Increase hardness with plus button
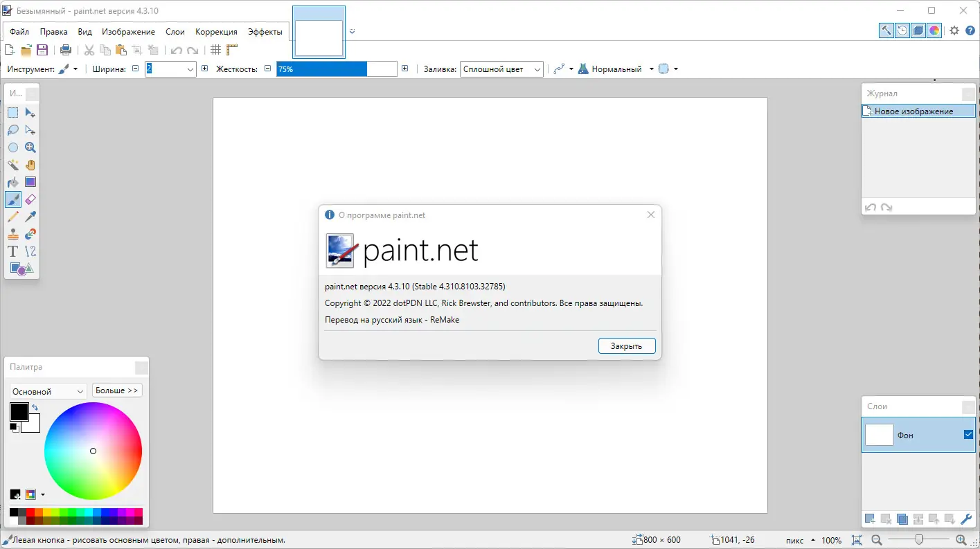The height and width of the screenshot is (549, 980). 405,69
